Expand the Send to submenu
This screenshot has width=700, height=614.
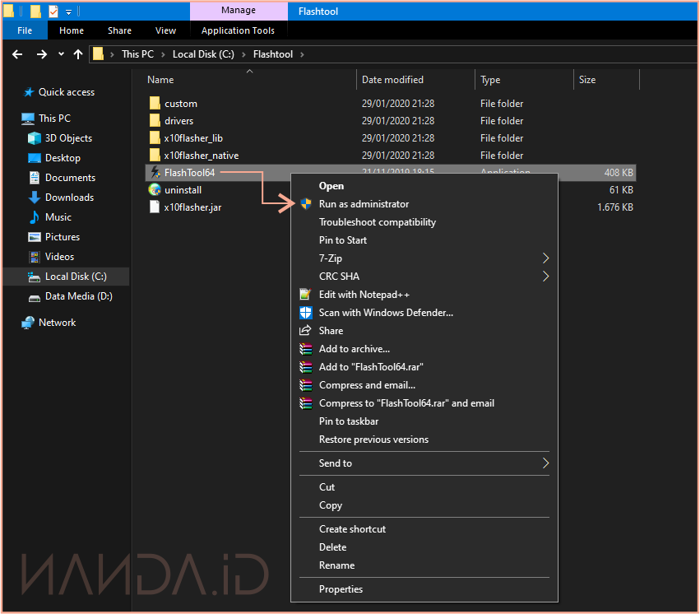tap(545, 463)
